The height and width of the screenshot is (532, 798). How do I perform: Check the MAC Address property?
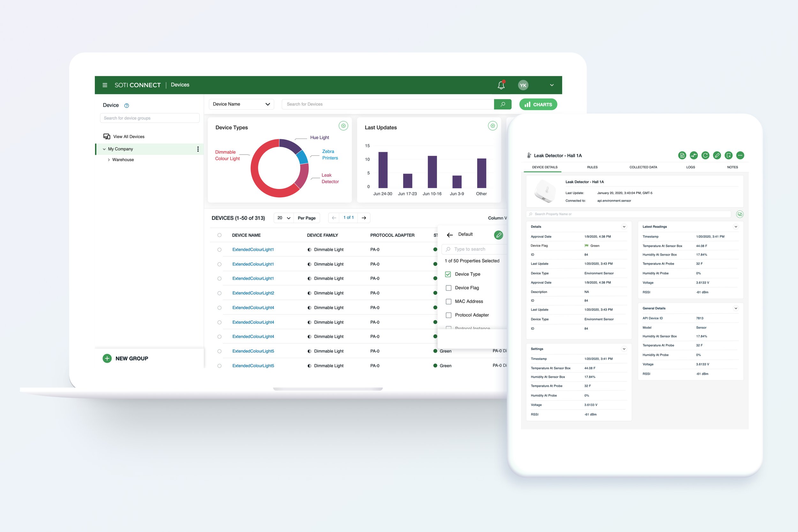[448, 301]
